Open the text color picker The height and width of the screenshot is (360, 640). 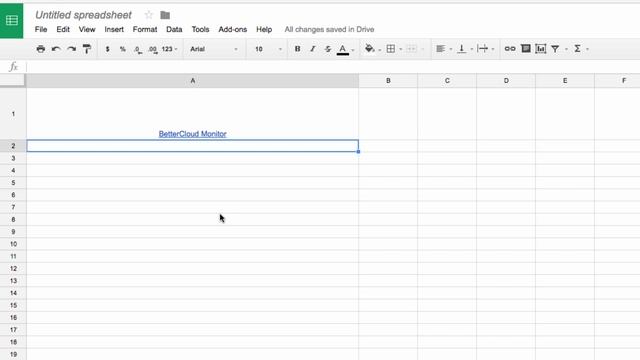point(343,49)
